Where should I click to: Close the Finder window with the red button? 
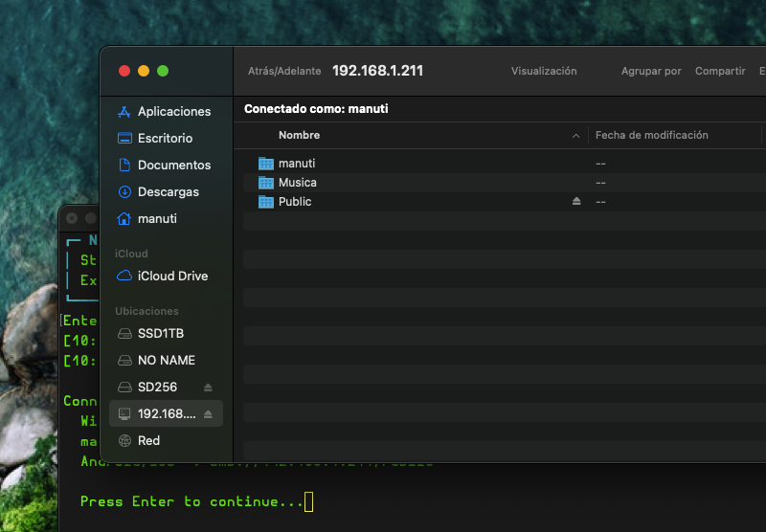pos(124,71)
